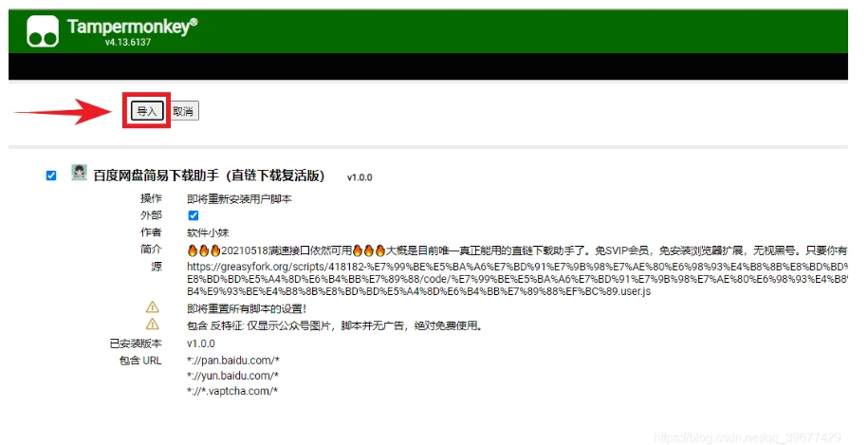The height and width of the screenshot is (445, 868).
Task: Click the author name 软件小妹
Action: click(x=208, y=233)
